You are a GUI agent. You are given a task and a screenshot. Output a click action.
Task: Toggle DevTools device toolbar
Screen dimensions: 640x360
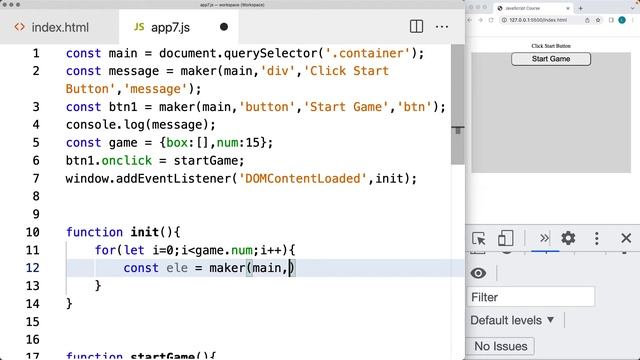[505, 238]
